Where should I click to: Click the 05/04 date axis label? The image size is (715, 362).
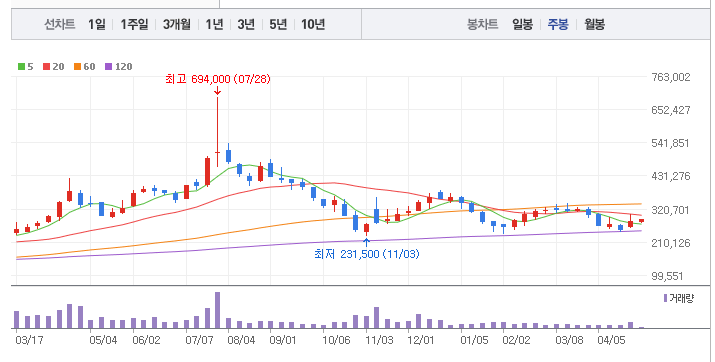(x=103, y=340)
